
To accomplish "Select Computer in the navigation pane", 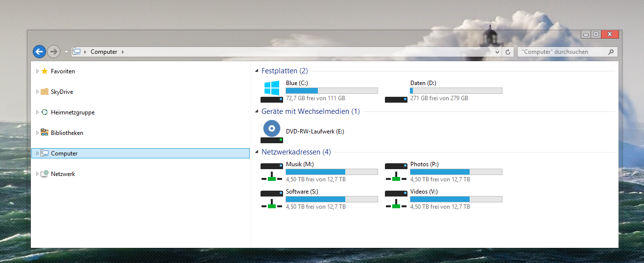I will click(140, 153).
